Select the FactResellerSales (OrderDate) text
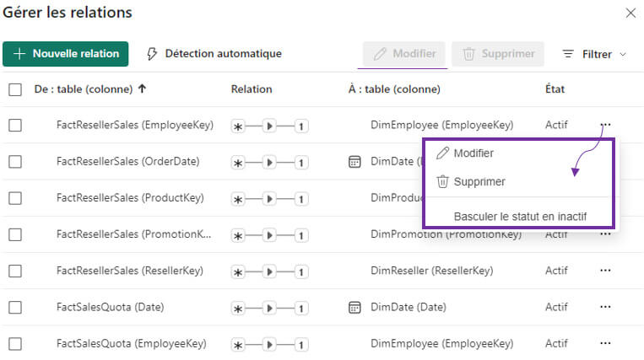The height and width of the screenshot is (360, 644). [127, 161]
